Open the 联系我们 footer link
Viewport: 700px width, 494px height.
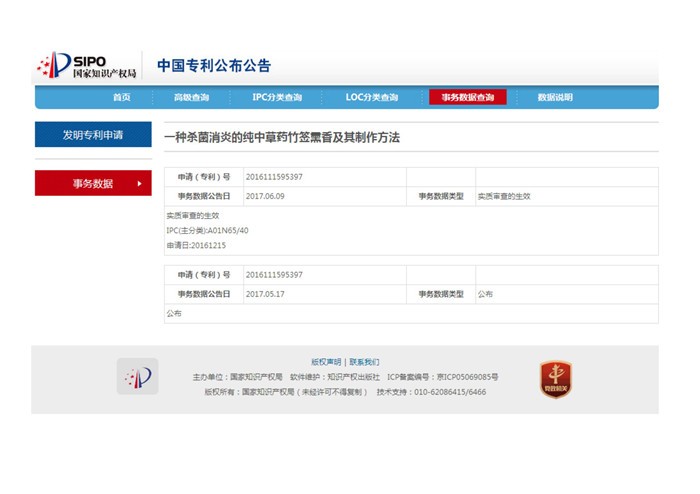click(x=364, y=362)
